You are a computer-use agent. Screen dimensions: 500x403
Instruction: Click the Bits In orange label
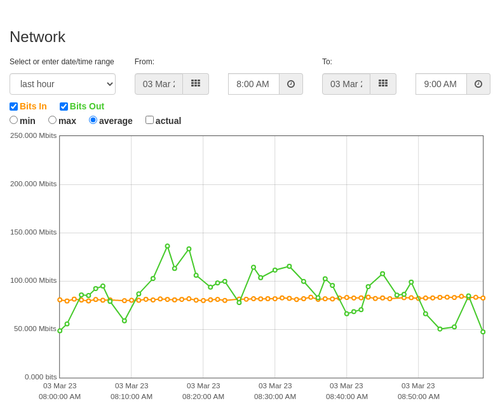[x=33, y=106]
